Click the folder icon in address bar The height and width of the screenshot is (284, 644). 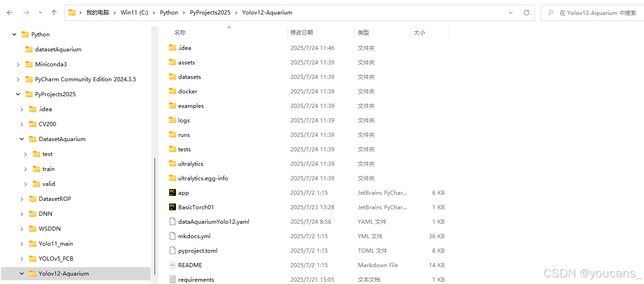click(x=72, y=13)
